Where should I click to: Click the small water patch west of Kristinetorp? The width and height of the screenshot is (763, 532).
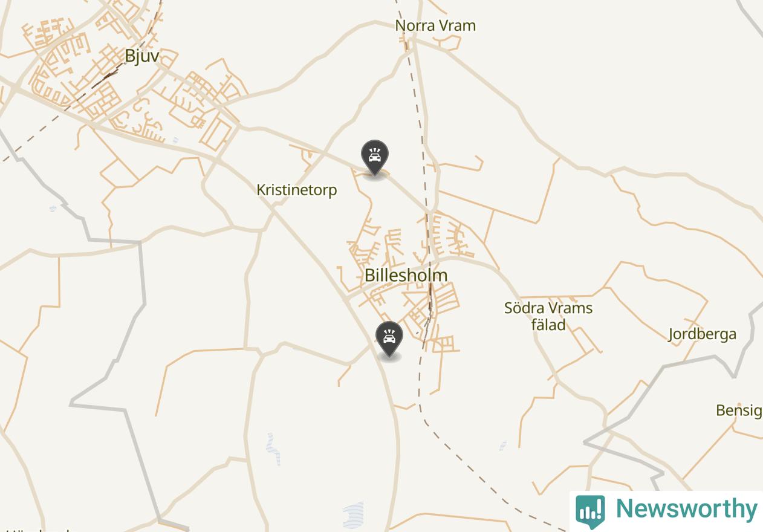[x=53, y=208]
